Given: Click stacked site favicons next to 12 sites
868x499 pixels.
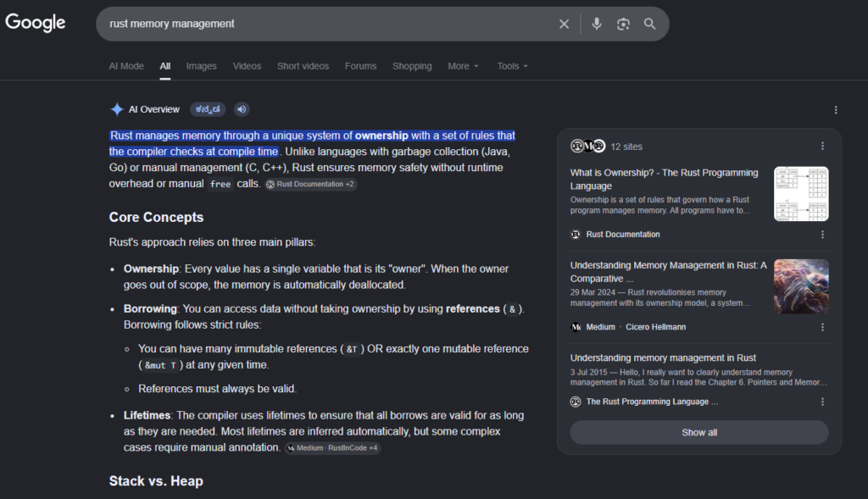Looking at the screenshot, I should pyautogui.click(x=588, y=146).
